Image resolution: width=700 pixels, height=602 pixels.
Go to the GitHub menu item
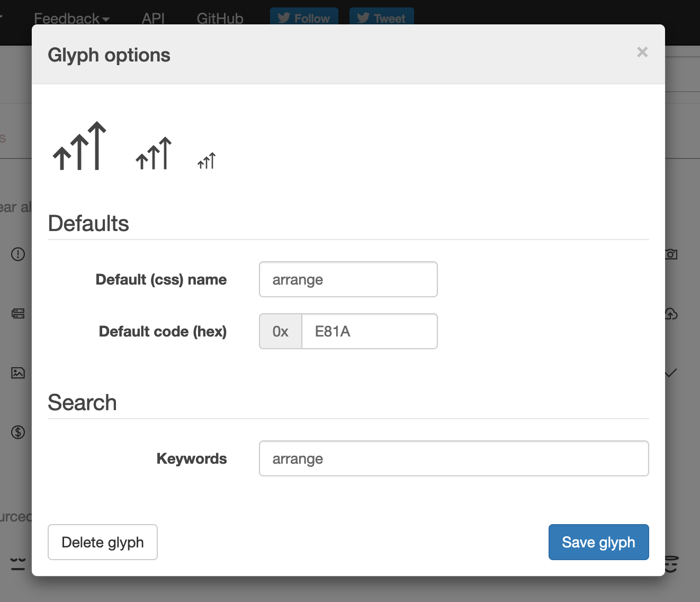tap(220, 18)
